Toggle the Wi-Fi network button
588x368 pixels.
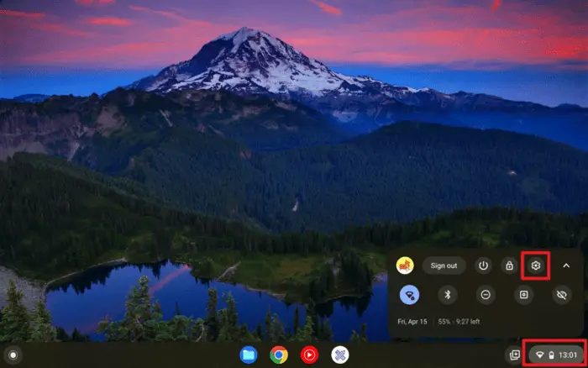pos(410,295)
